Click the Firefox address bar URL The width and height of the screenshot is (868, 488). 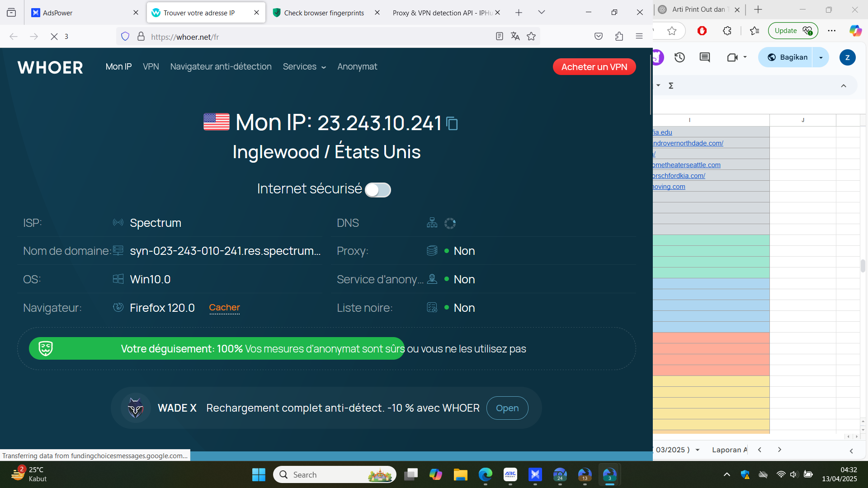pyautogui.click(x=185, y=37)
